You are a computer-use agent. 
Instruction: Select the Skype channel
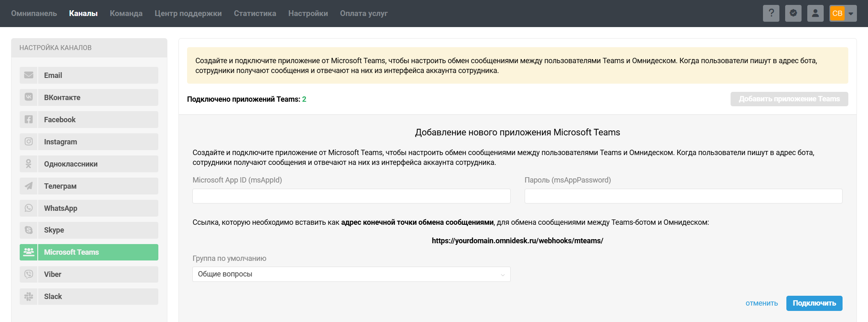tap(89, 230)
